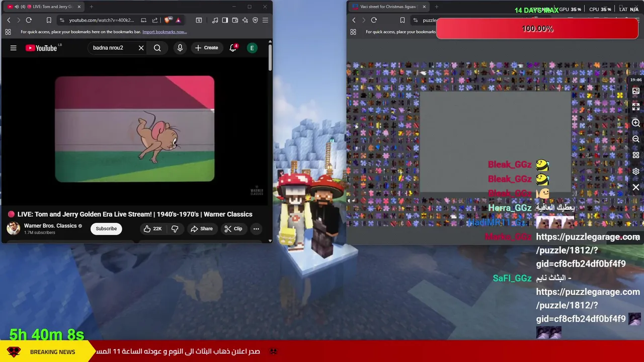This screenshot has width=644, height=362.
Task: Open site settings icon in puzzle address bar
Action: pyautogui.click(x=415, y=20)
